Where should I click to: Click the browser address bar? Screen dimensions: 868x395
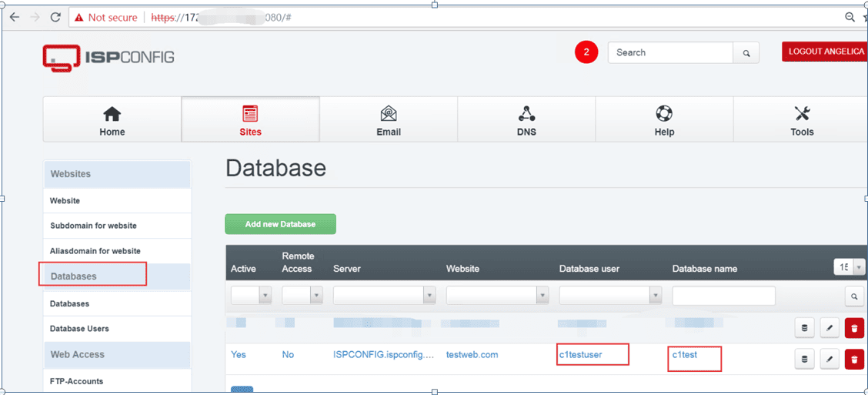[x=454, y=18]
